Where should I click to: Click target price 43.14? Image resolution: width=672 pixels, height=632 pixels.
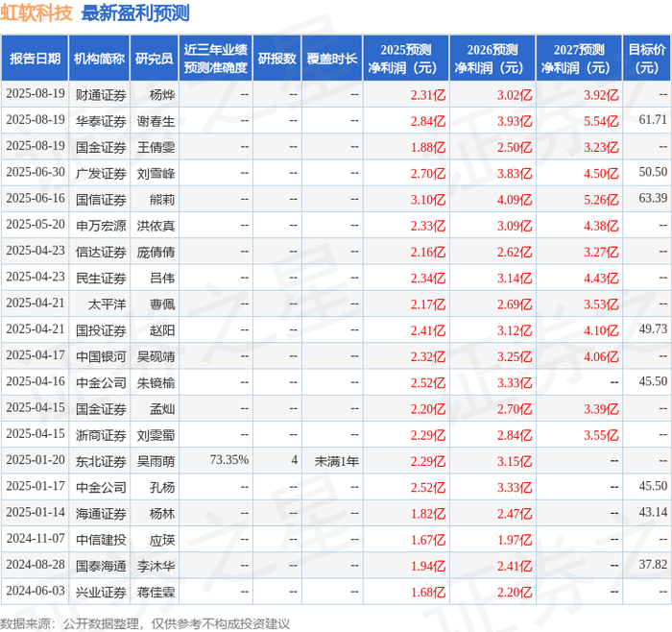[x=653, y=512]
